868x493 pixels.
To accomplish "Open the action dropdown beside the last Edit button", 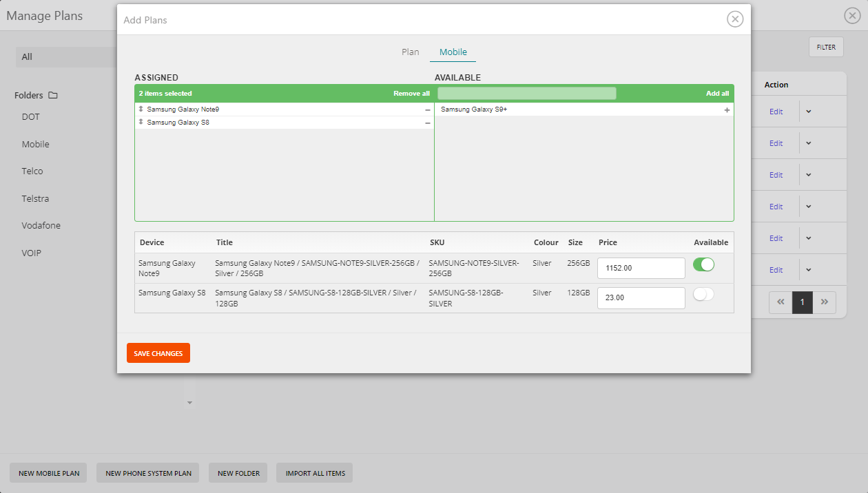I will coord(808,269).
